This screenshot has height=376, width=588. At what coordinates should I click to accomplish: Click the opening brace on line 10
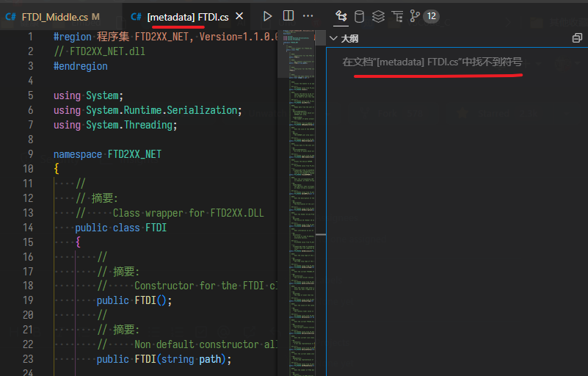click(x=57, y=169)
